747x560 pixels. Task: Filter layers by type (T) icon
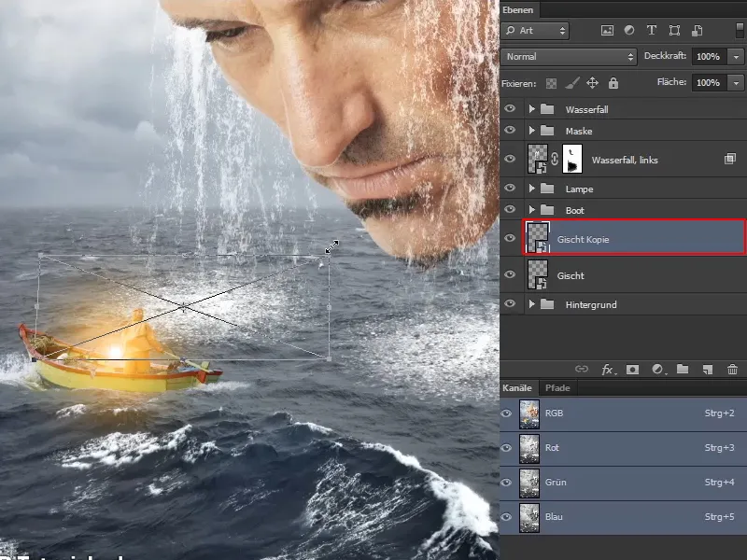pos(651,31)
